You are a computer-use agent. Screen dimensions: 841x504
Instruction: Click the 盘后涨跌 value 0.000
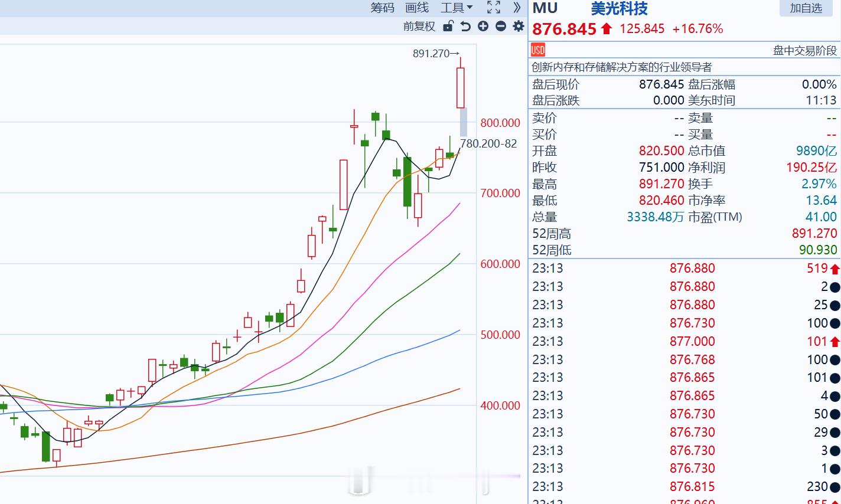[669, 100]
